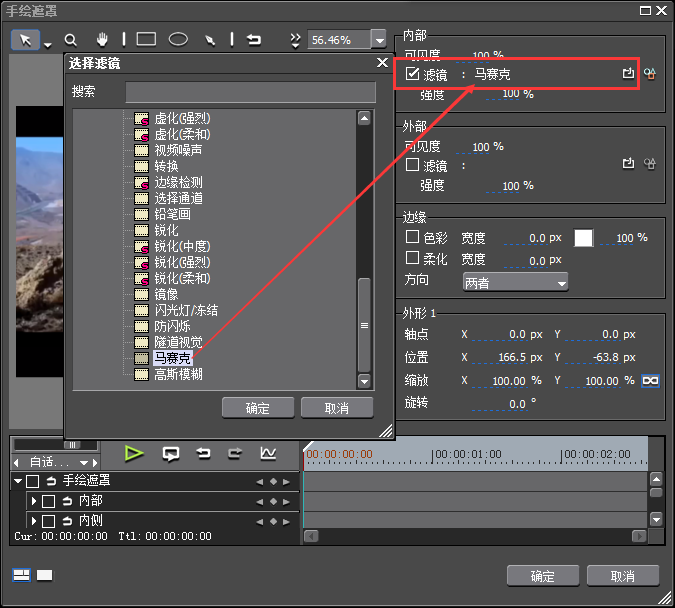Expand the 内侧 track row
Viewport: 675px width, 608px height.
click(x=34, y=521)
